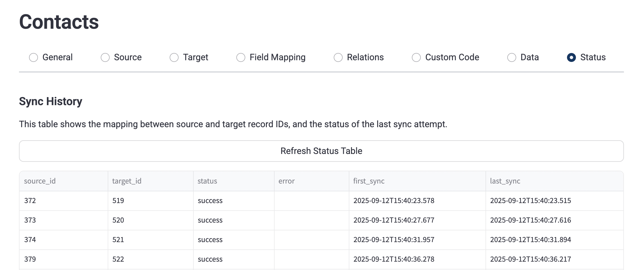Click the success status in row 374

[234, 240]
